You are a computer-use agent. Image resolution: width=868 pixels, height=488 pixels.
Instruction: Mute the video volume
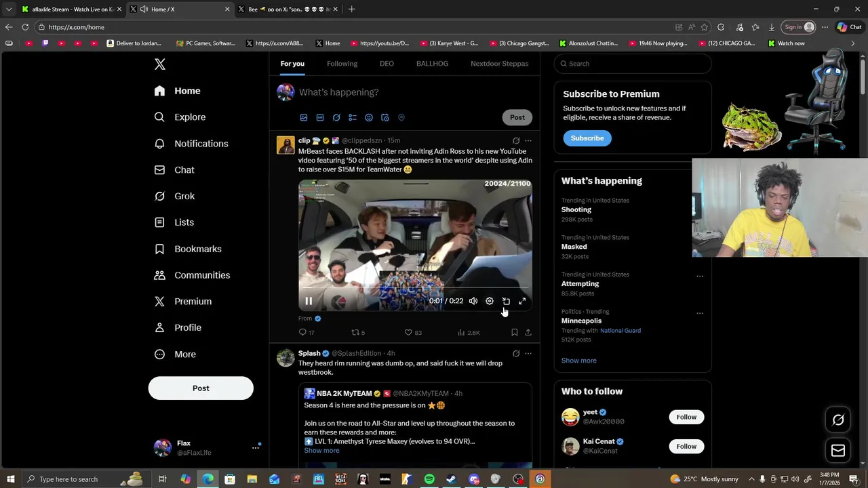click(x=473, y=301)
